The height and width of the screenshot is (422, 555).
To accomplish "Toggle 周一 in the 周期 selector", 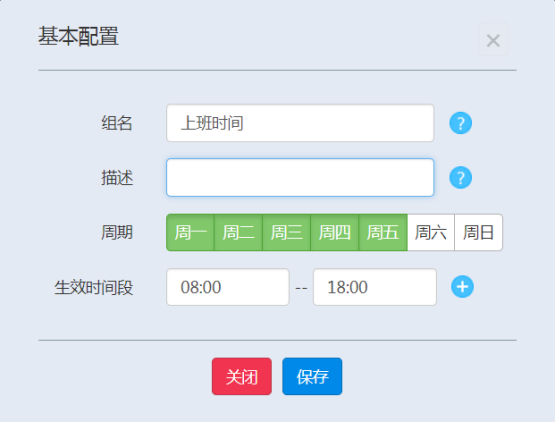I will click(x=190, y=233).
